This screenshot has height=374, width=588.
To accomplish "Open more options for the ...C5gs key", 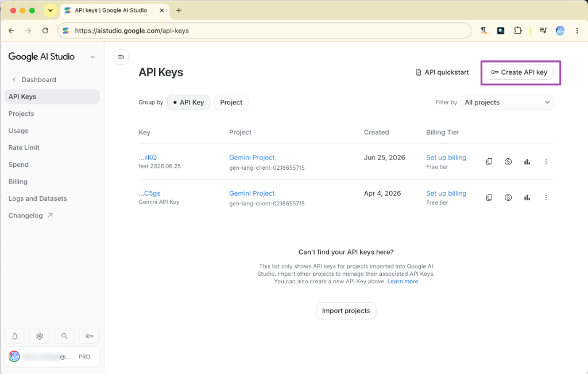I will pyautogui.click(x=546, y=197).
